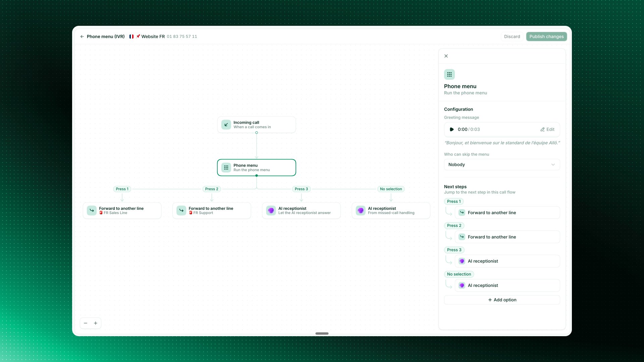The height and width of the screenshot is (362, 644).
Task: Open the 'Who can skip the menu' dropdown
Action: pyautogui.click(x=502, y=165)
